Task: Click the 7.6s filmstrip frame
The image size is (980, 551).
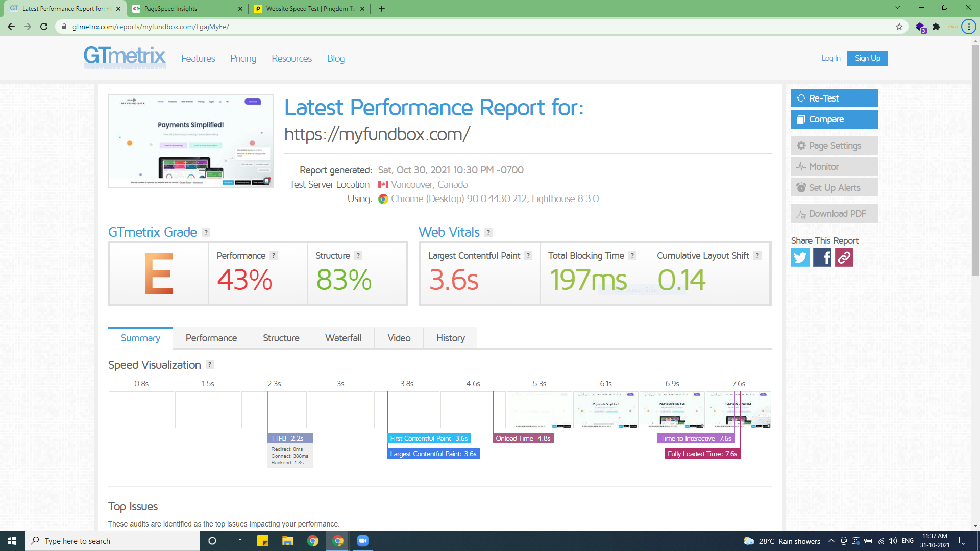Action: pos(739,409)
